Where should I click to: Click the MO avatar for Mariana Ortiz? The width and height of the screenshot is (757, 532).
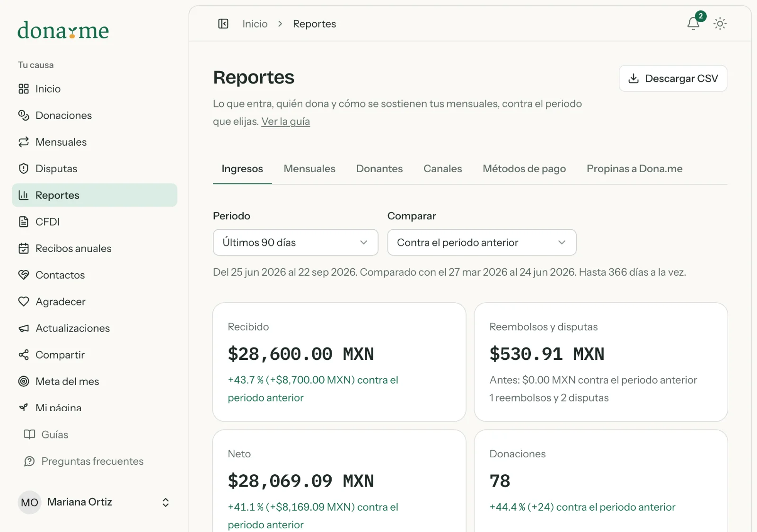(x=29, y=502)
